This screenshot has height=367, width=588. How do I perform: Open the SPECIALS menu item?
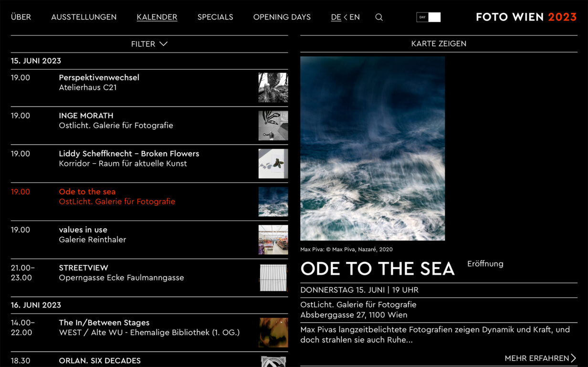215,17
